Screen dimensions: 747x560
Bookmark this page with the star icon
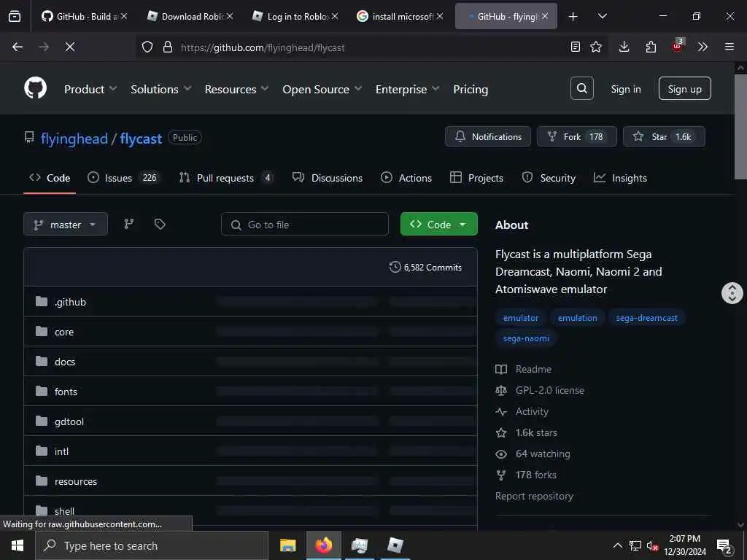click(x=595, y=47)
